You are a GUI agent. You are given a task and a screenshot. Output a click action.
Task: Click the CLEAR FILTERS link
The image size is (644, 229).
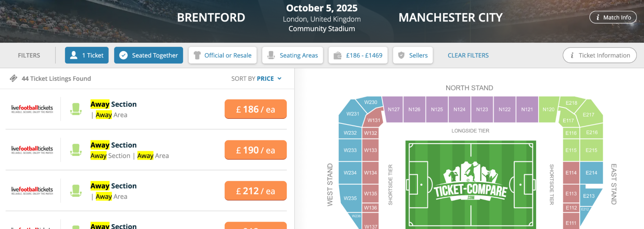468,55
